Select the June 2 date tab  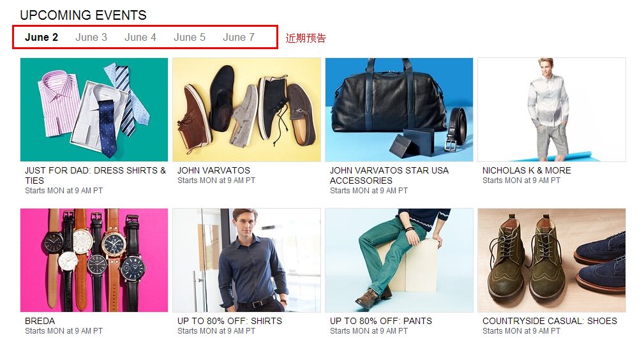41,38
